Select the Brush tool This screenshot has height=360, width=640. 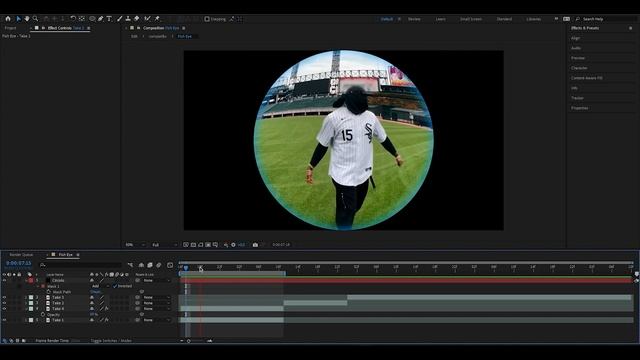120,19
